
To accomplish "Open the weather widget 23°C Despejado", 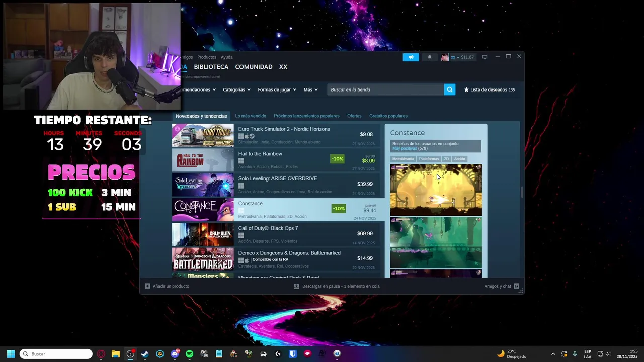I will 511,354.
